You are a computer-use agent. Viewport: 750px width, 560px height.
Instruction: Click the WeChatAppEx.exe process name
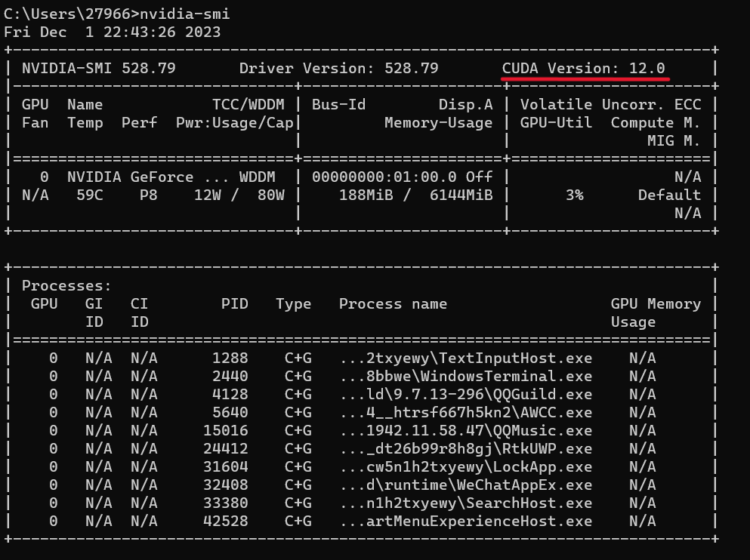[x=466, y=485]
